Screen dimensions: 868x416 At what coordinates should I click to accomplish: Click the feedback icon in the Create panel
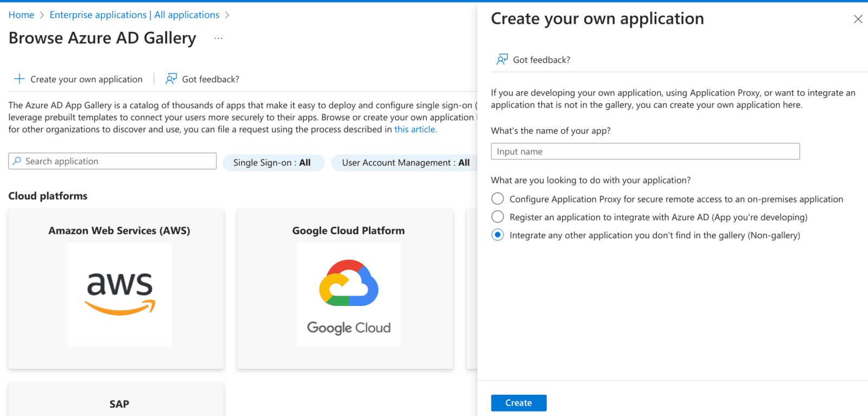[x=502, y=59]
